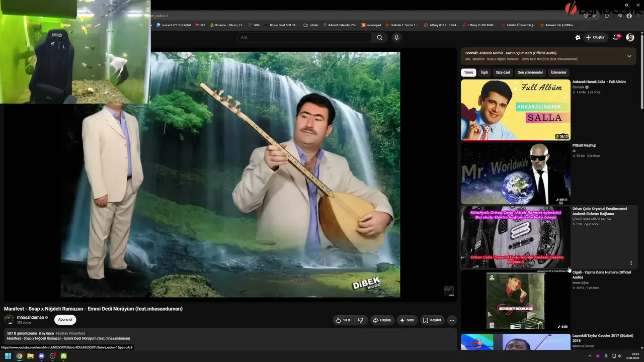The image size is (644, 362).
Task: Click the taskbar microphone tray icon
Action: click(x=606, y=356)
